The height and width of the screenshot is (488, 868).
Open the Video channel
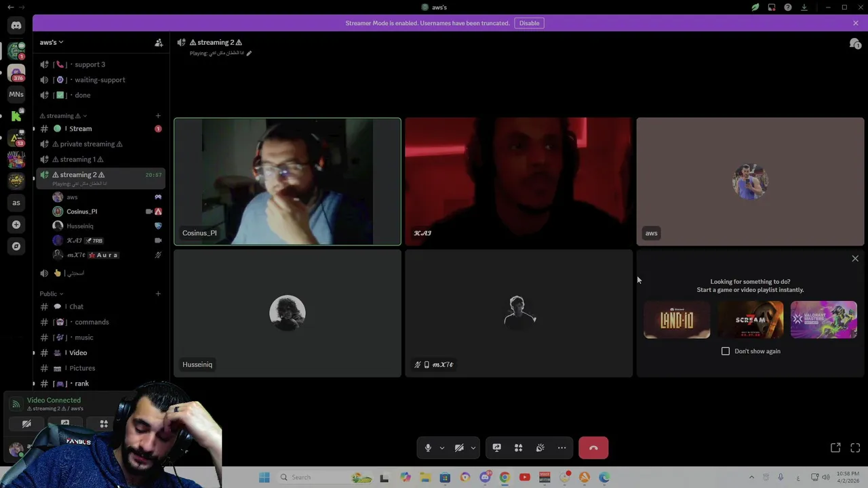[x=101, y=353]
